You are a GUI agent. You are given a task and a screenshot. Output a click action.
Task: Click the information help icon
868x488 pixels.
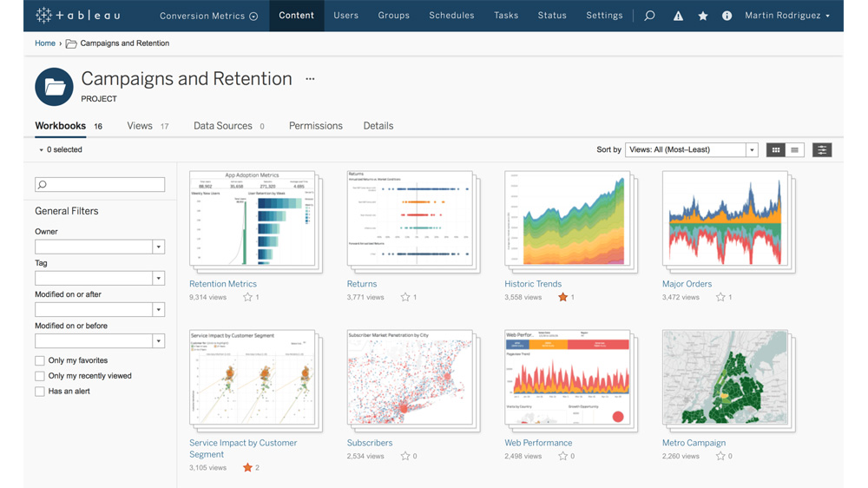pyautogui.click(x=727, y=16)
